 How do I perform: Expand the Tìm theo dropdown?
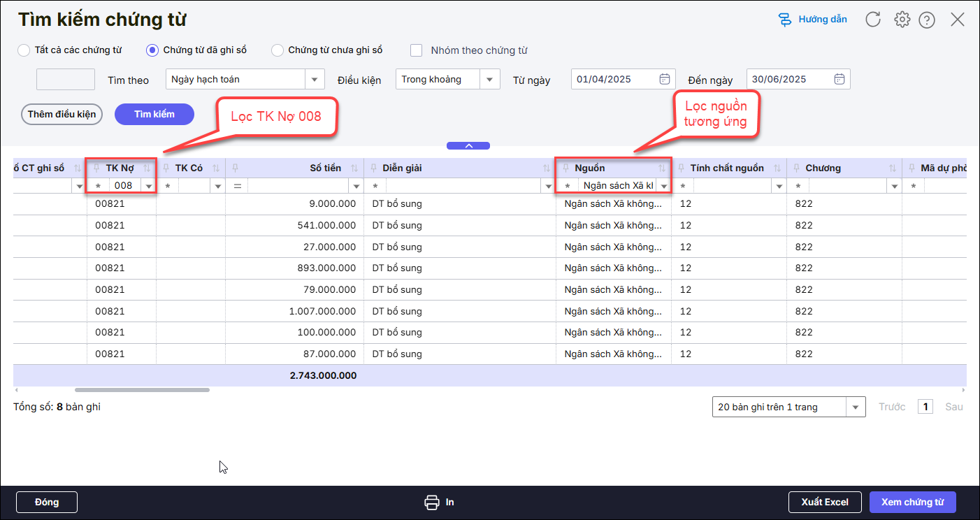coord(315,80)
